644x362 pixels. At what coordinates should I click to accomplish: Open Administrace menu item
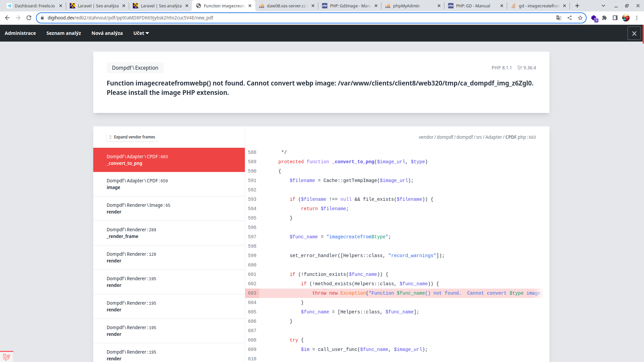click(20, 33)
